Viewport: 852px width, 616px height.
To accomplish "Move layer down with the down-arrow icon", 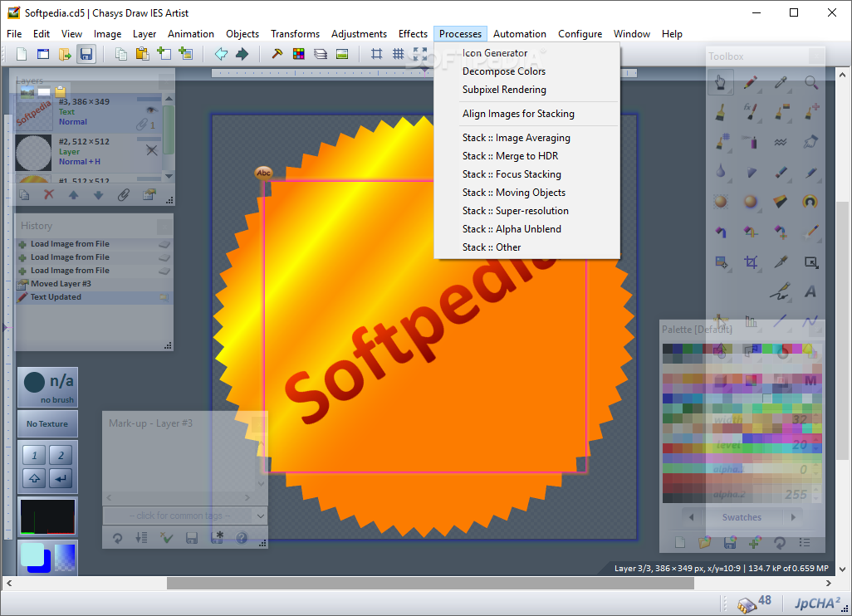I will 98,195.
